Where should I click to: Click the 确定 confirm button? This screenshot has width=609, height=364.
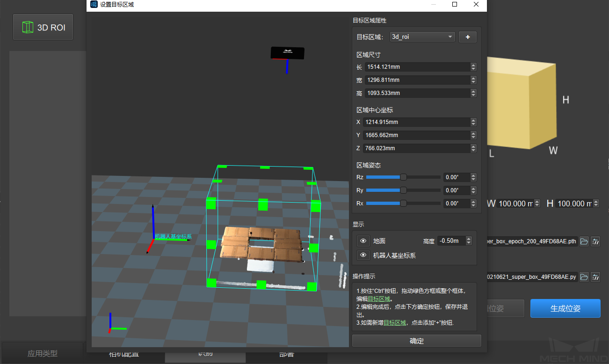(416, 341)
